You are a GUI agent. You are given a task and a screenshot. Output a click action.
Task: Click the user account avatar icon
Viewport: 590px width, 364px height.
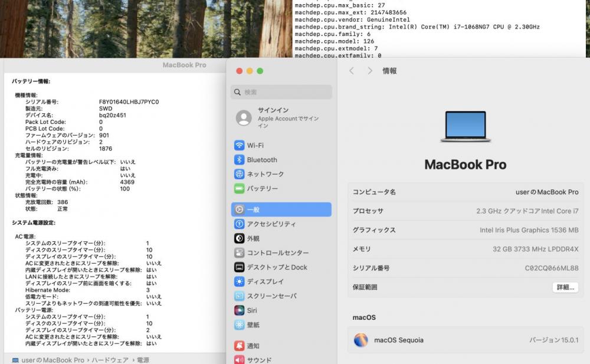click(x=244, y=118)
